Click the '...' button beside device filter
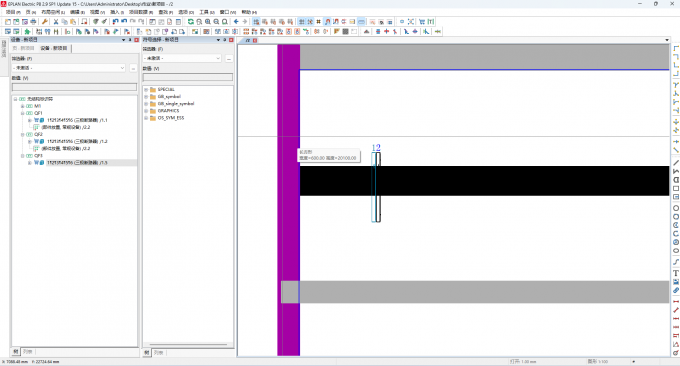This screenshot has width=680, height=366. [133, 68]
